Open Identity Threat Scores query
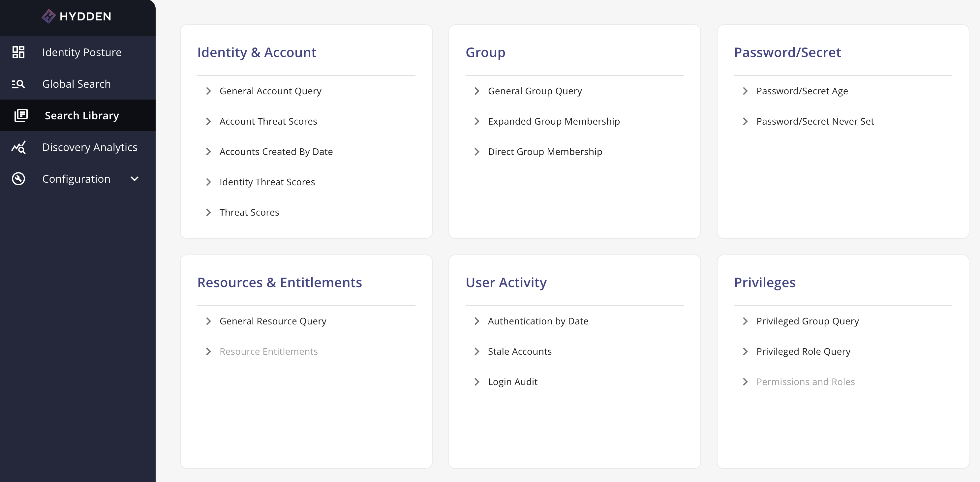 pyautogui.click(x=267, y=182)
